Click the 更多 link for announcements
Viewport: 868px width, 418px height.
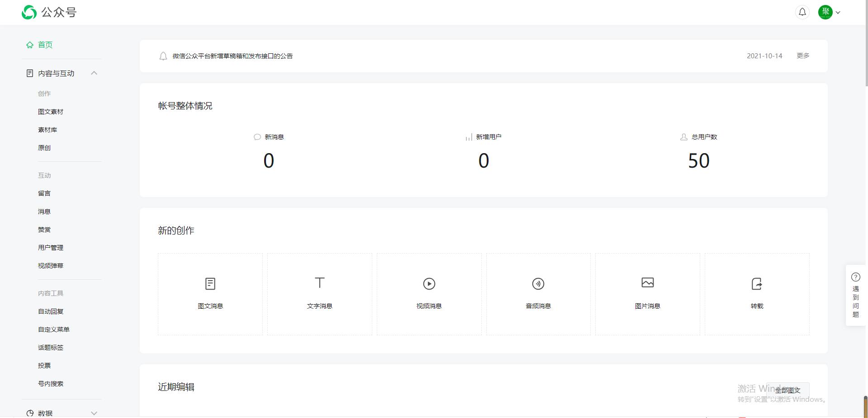(803, 56)
